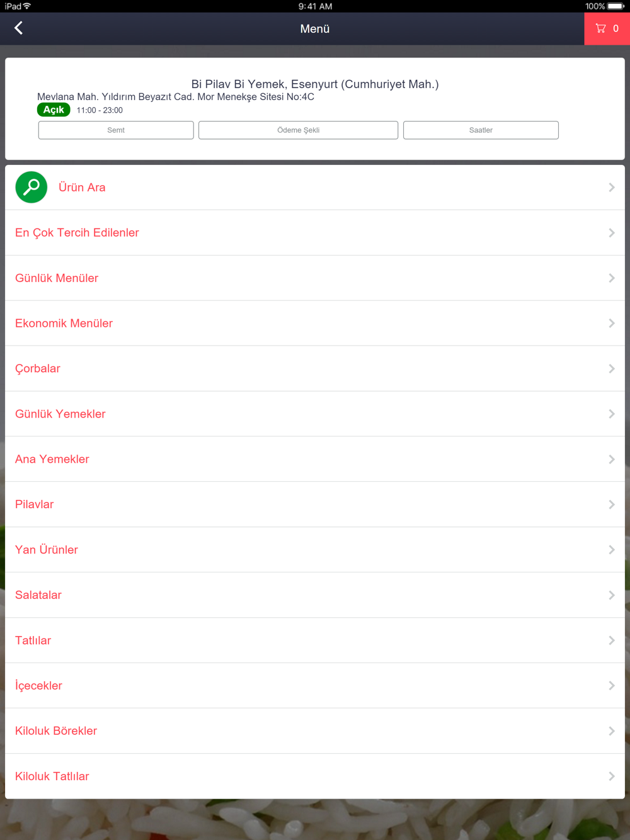Screen dimensions: 630x840
Task: Tap the Wi-Fi status icon
Action: [27, 6]
